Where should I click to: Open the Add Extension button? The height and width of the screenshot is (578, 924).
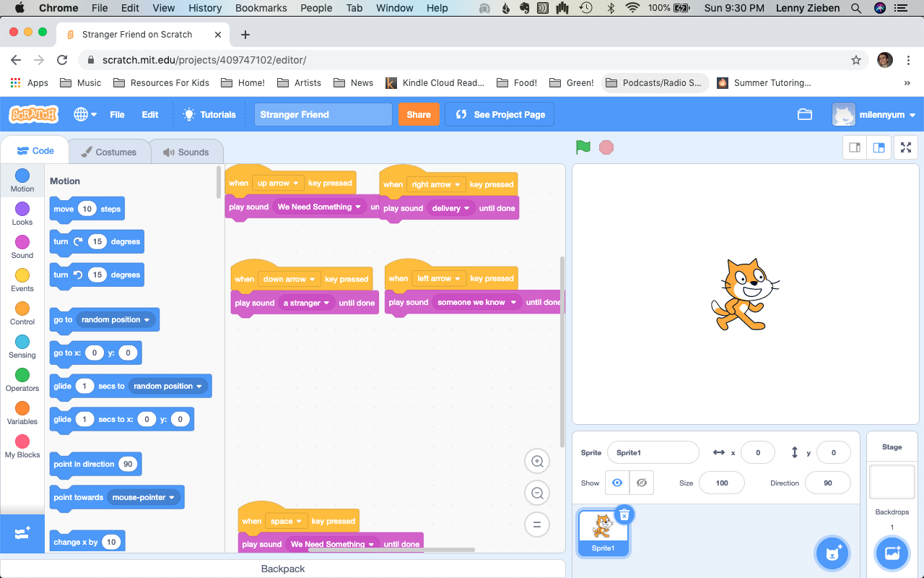(22, 533)
